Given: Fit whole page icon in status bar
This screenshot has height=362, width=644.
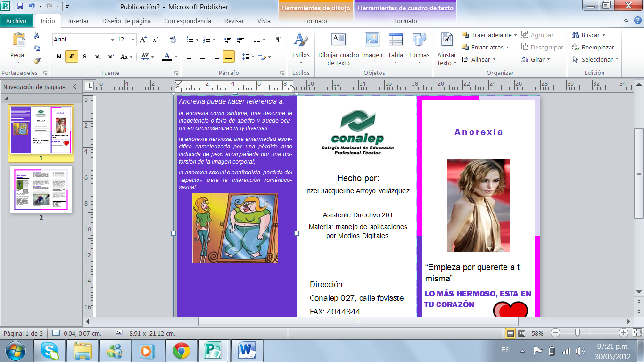Looking at the screenshot, I should click(x=637, y=333).
